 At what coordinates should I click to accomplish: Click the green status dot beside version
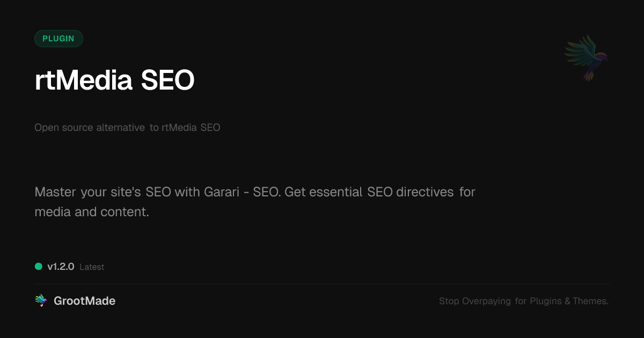39,266
